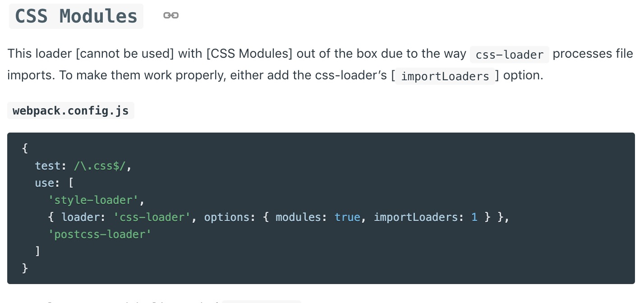This screenshot has height=303, width=644.
Task: Click the css-loader inline code in the paragraph
Action: tap(510, 55)
